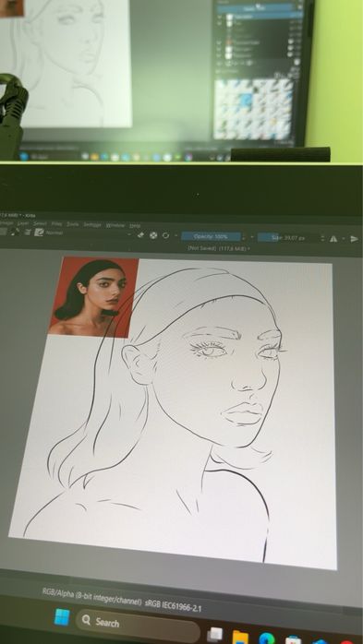Adjust the brush Opacity slider
Screen dimensions: 363x644
(211, 236)
